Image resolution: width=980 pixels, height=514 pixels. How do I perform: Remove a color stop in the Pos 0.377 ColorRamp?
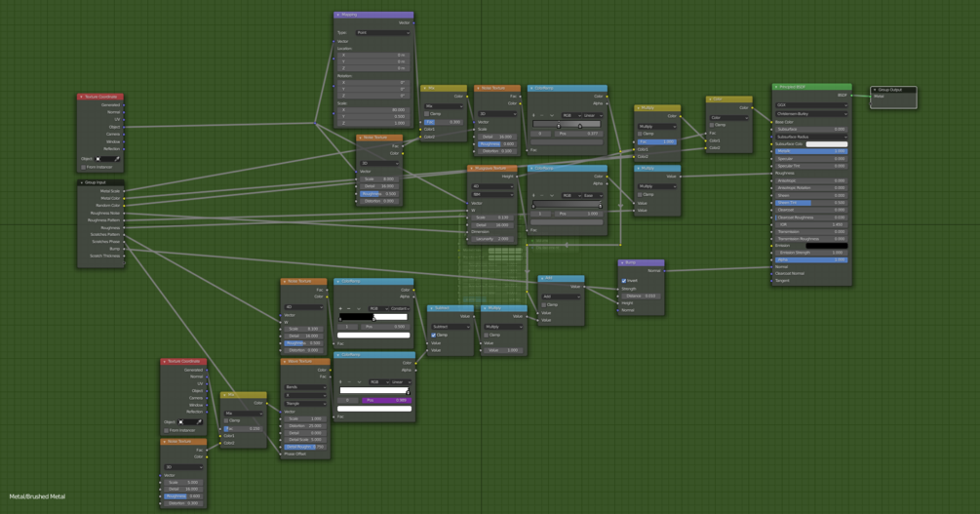coord(542,115)
